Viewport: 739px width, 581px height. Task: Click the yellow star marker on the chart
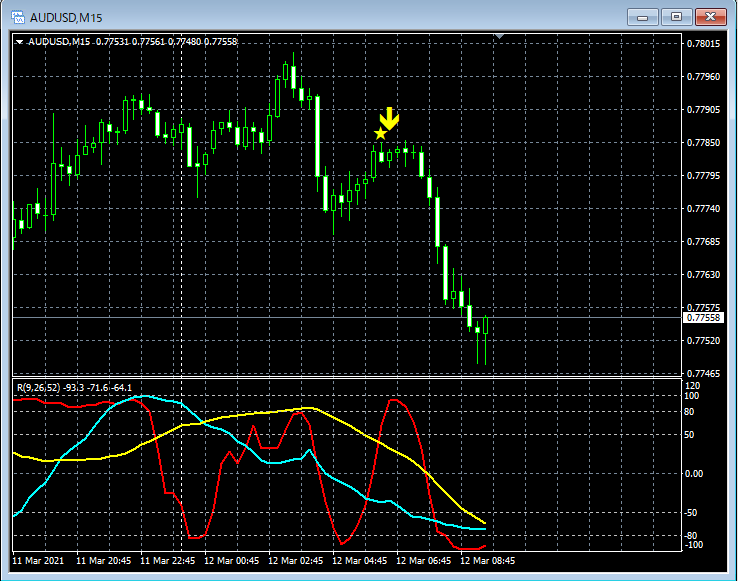[x=380, y=134]
